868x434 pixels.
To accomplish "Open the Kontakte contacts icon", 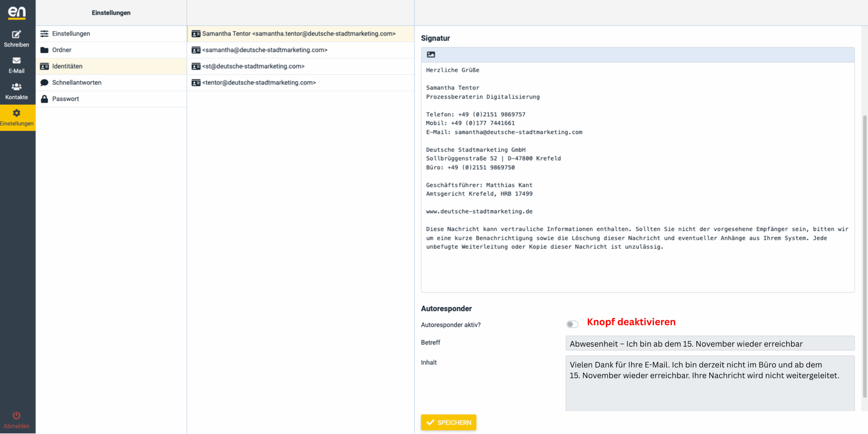I will coord(16,87).
